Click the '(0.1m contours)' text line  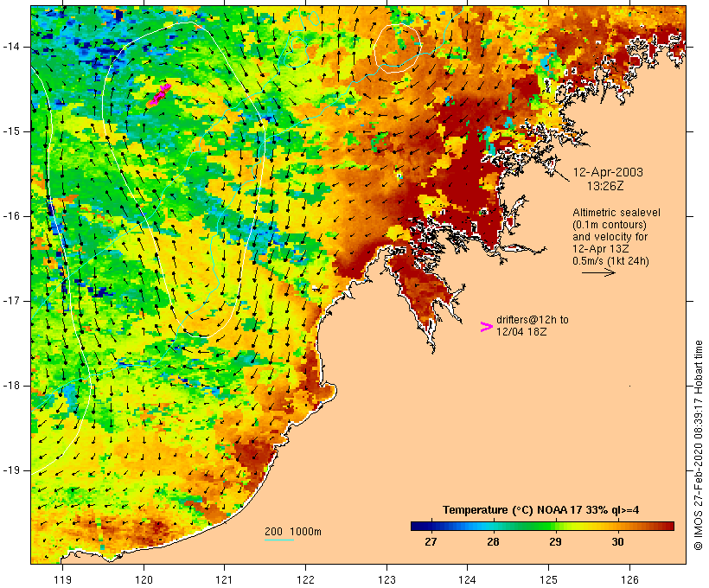point(610,225)
